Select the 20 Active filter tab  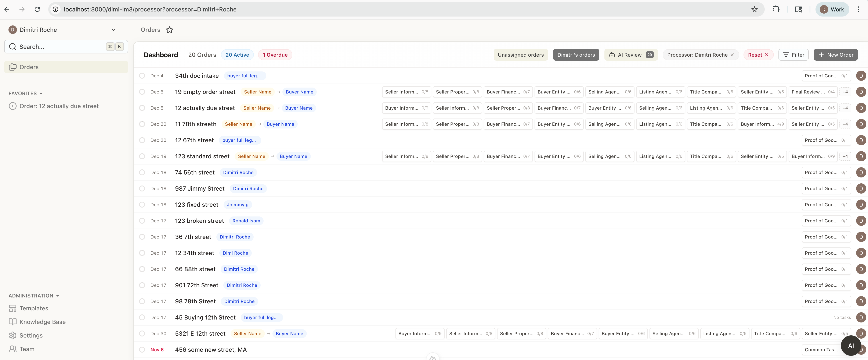[237, 55]
